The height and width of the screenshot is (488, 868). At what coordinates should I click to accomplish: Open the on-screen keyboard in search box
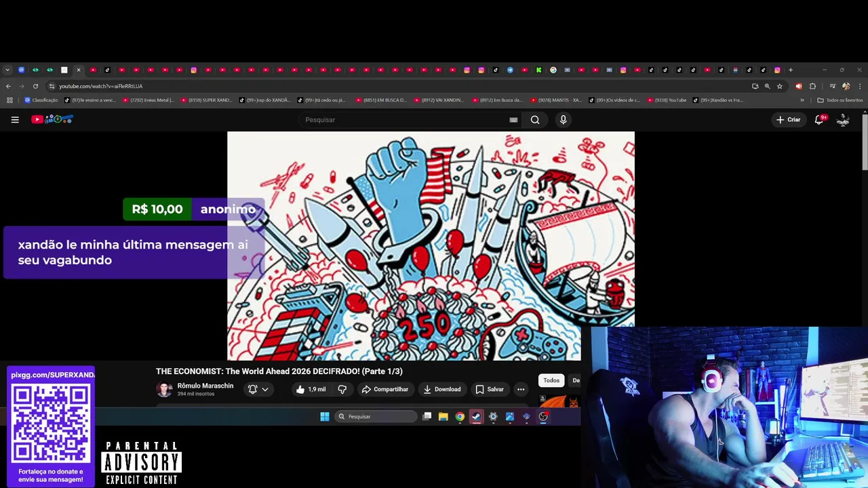click(x=513, y=120)
